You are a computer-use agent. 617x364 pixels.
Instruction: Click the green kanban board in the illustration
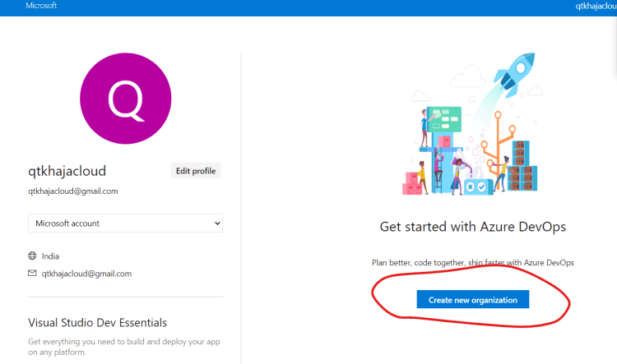click(x=444, y=119)
